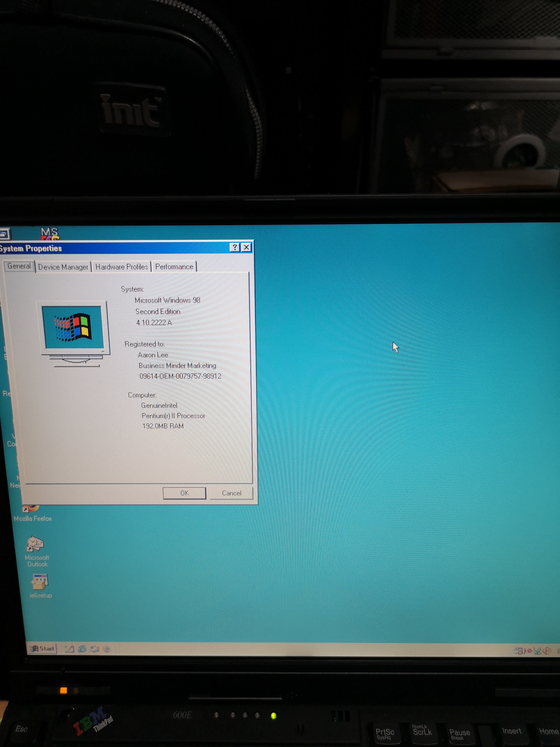The width and height of the screenshot is (560, 747).
Task: Click "Business Minder Marketing" text
Action: point(177,365)
